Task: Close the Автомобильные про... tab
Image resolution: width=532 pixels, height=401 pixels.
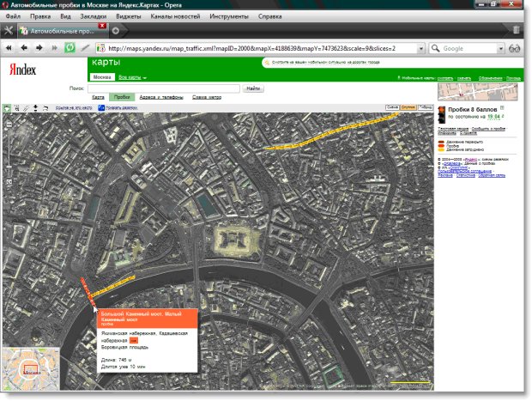Action: pyautogui.click(x=102, y=26)
